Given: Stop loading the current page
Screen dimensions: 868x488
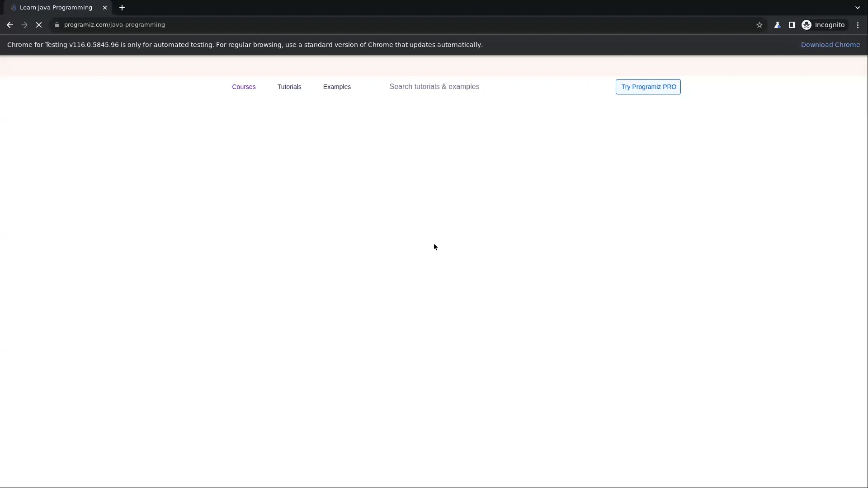Looking at the screenshot, I should (39, 25).
